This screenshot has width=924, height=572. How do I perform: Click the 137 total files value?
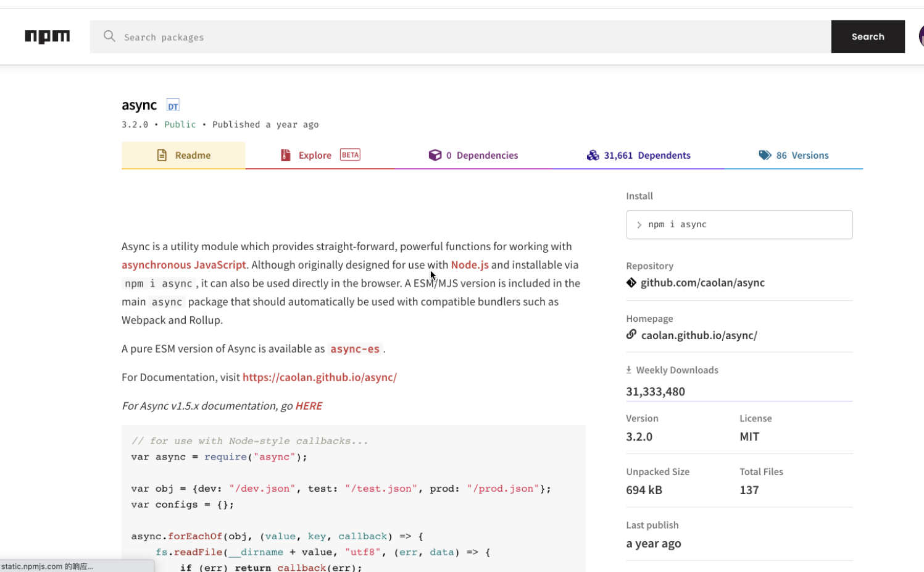(x=749, y=490)
